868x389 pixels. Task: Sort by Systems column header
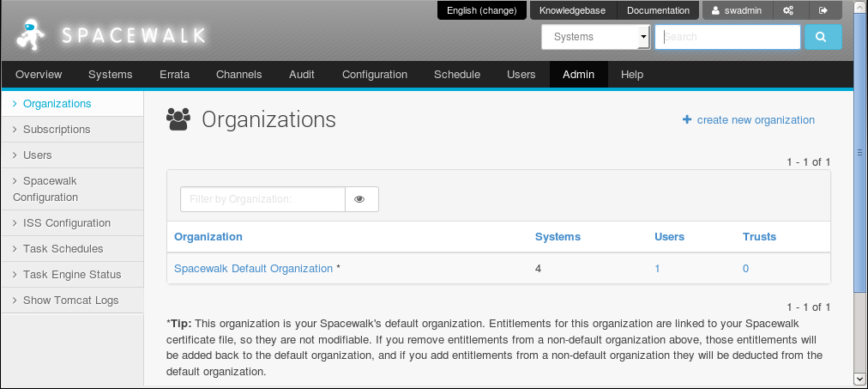(x=558, y=237)
